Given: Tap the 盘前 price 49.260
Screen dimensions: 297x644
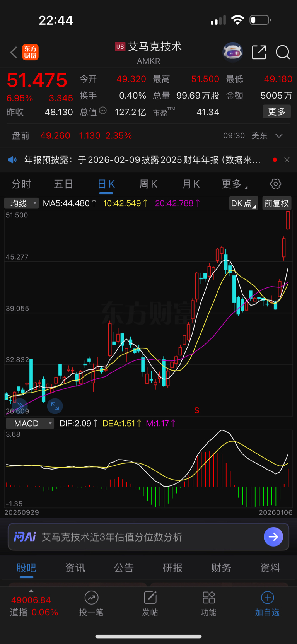Looking at the screenshot, I should click(x=55, y=136).
